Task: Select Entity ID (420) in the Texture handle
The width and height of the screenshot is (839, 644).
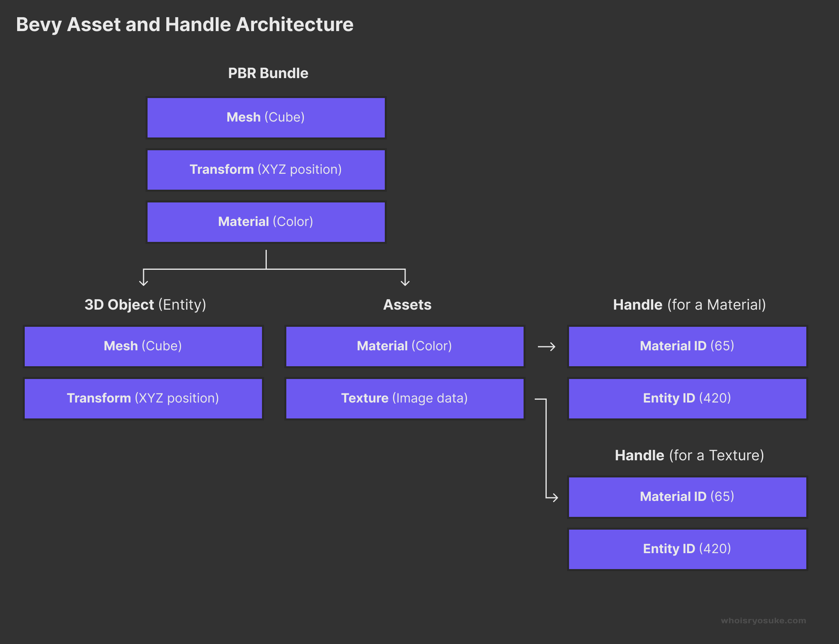Action: (x=687, y=549)
